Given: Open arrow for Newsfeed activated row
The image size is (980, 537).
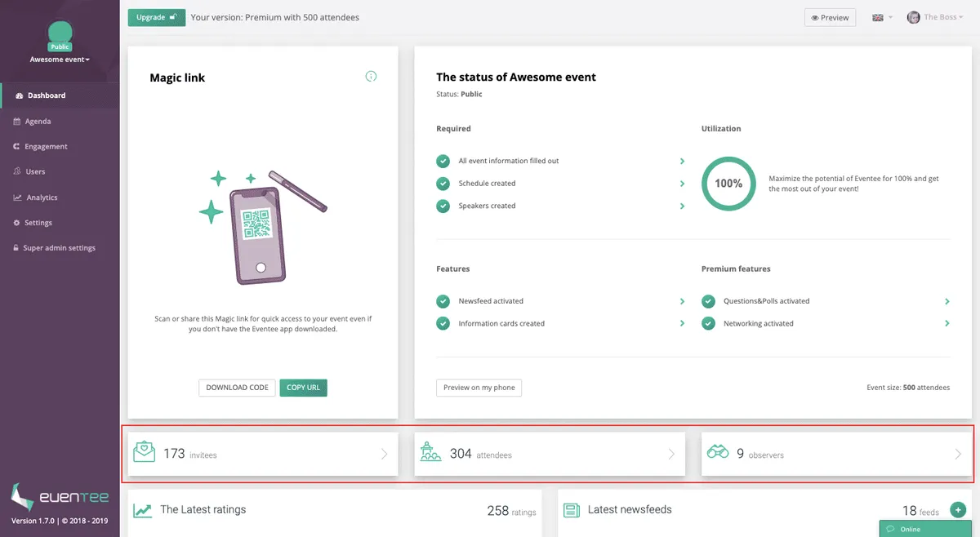Looking at the screenshot, I should [682, 301].
